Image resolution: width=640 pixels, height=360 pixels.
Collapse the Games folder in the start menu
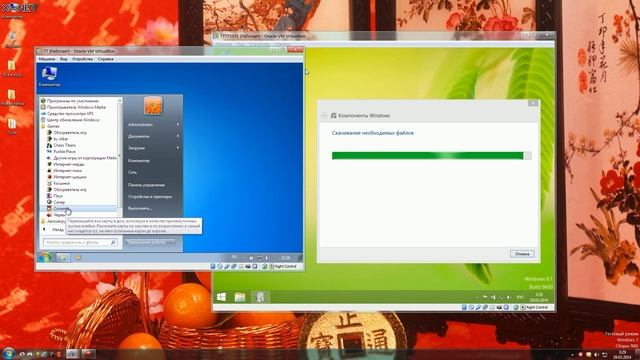click(50, 126)
